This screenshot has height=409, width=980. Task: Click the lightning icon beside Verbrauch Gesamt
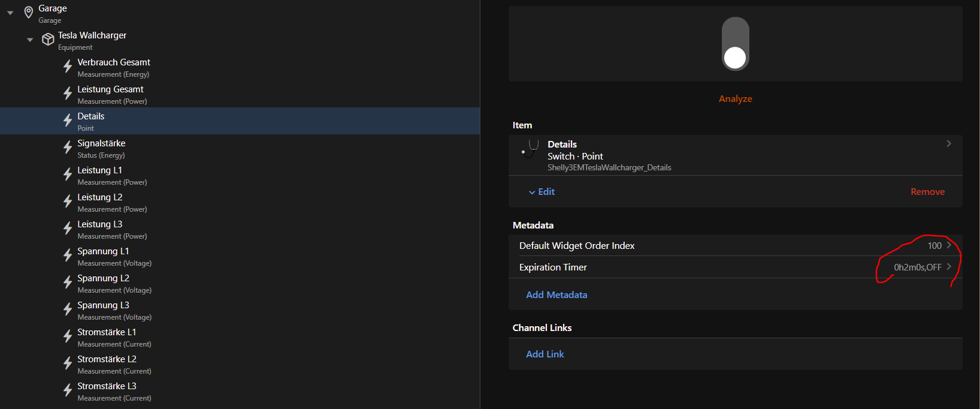click(68, 67)
